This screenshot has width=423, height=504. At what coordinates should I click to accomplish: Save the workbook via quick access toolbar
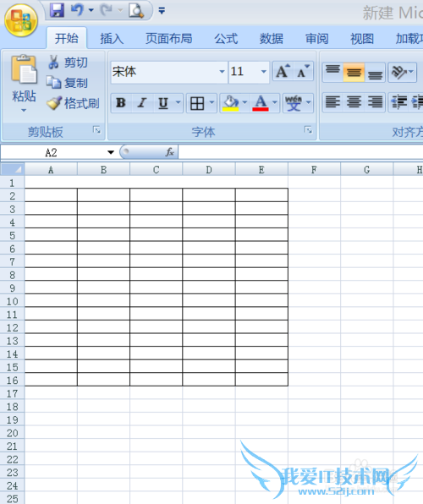point(57,10)
